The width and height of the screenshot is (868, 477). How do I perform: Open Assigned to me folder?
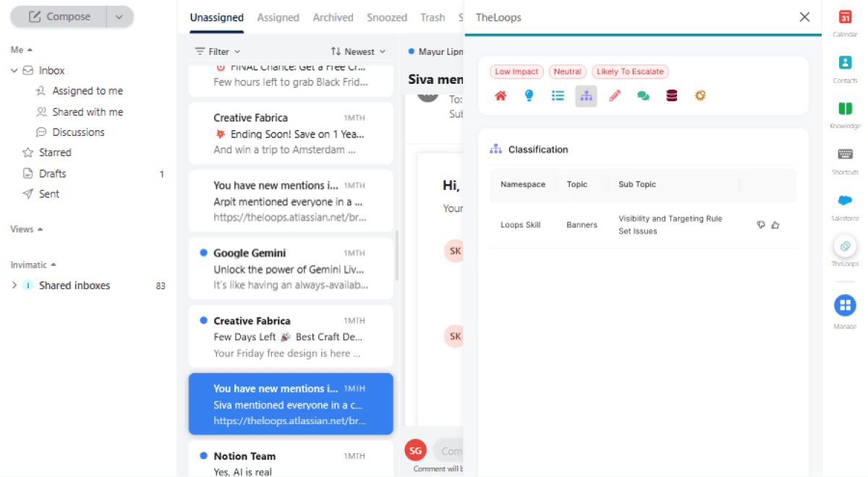(88, 91)
